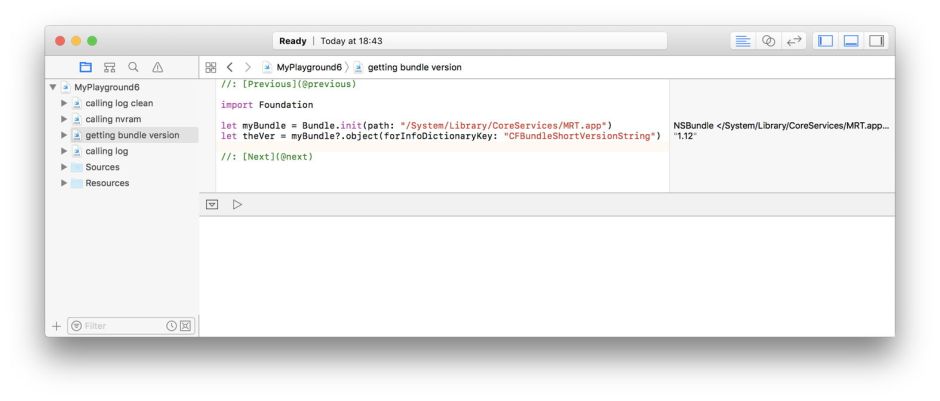
Task: Toggle the Debug area visibility
Action: click(x=851, y=41)
